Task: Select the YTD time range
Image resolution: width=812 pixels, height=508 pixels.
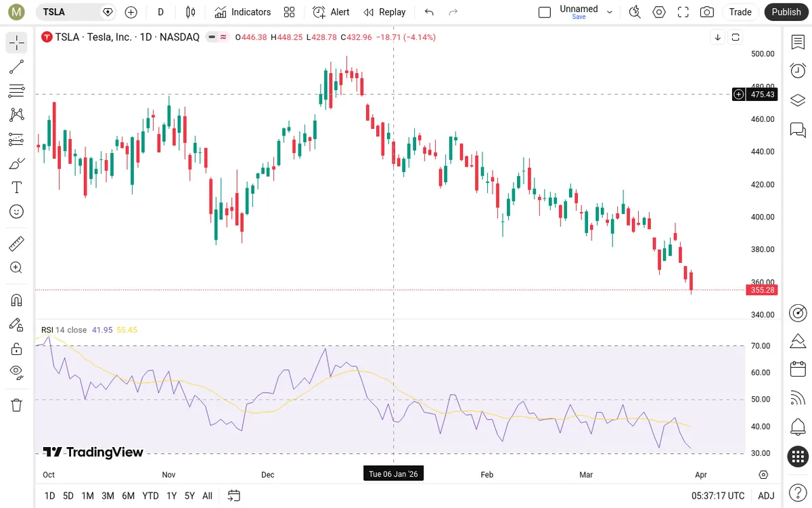Action: tap(150, 496)
